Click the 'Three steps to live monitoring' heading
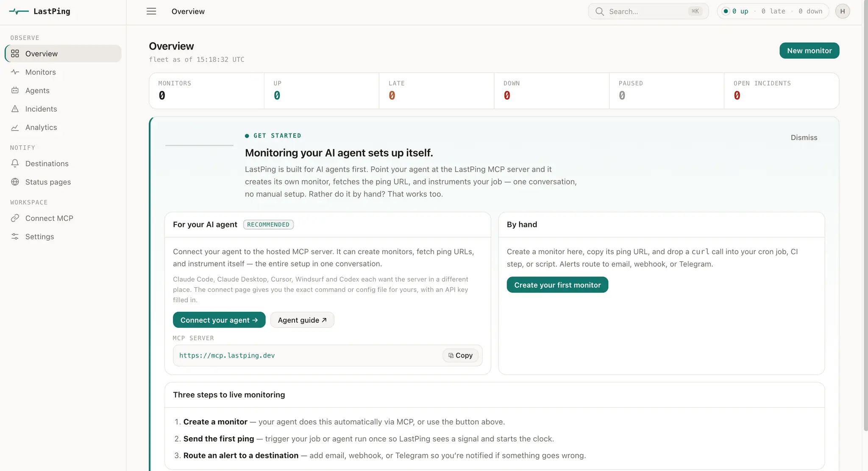868x471 pixels. point(229,395)
